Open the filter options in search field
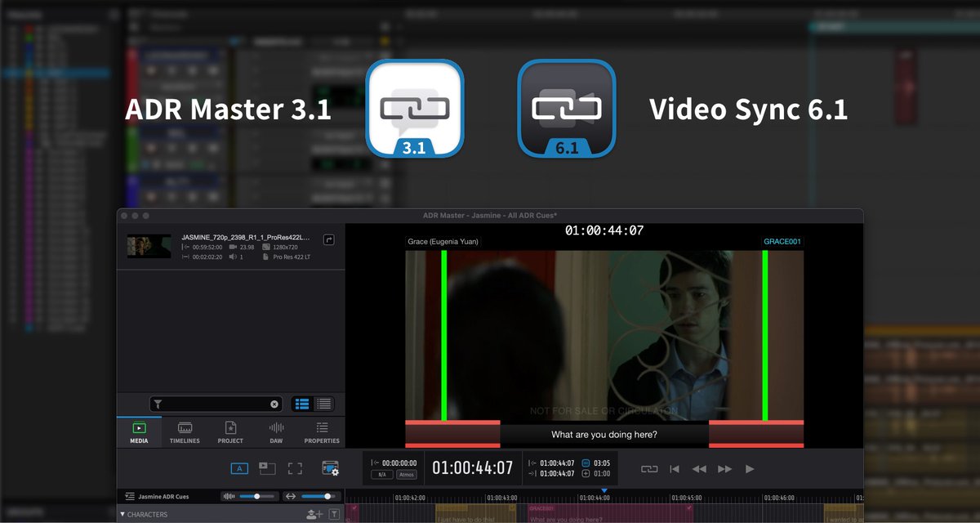980x523 pixels. tap(159, 404)
